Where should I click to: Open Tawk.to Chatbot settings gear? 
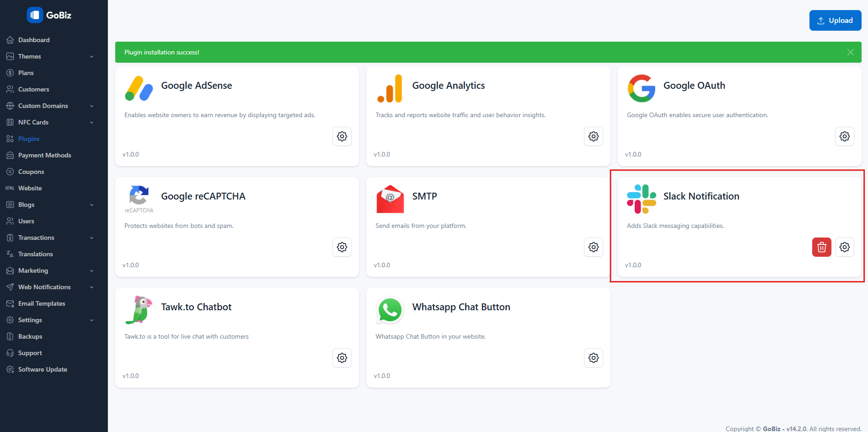click(342, 358)
